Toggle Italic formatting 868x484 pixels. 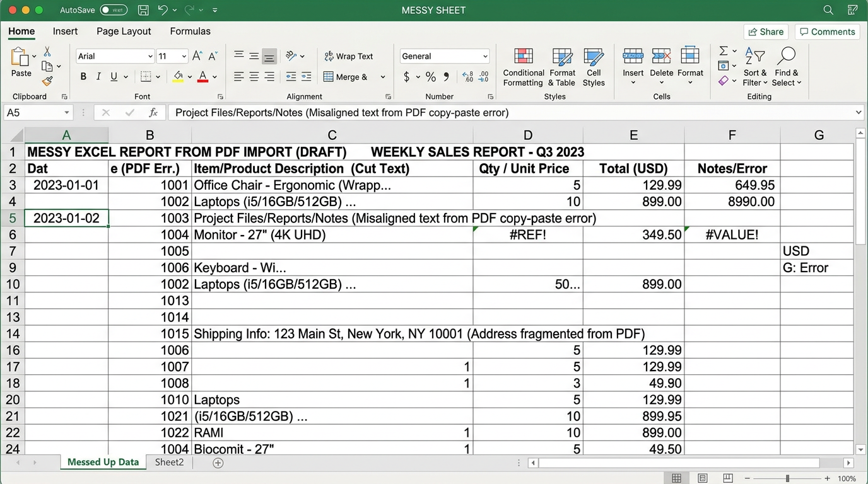point(98,77)
